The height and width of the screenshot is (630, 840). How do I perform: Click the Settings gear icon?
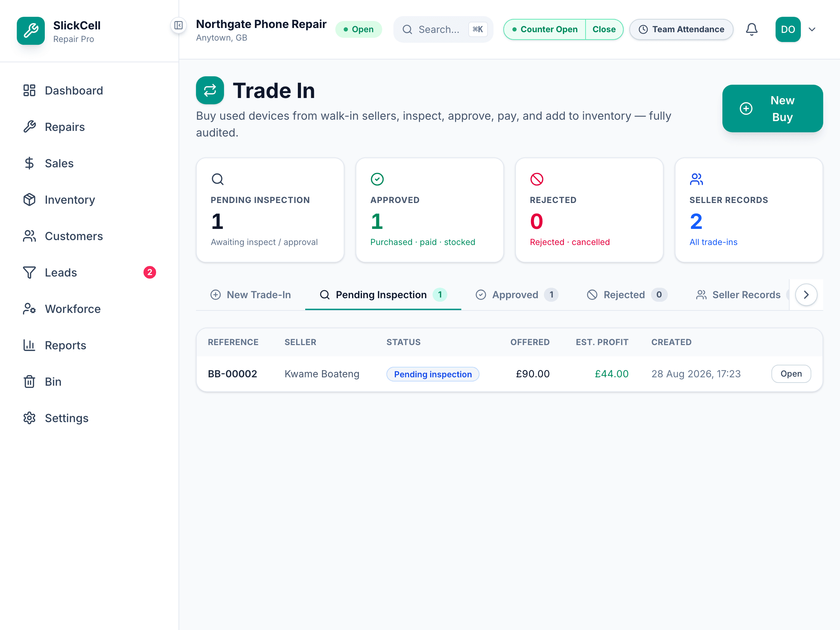(x=29, y=418)
